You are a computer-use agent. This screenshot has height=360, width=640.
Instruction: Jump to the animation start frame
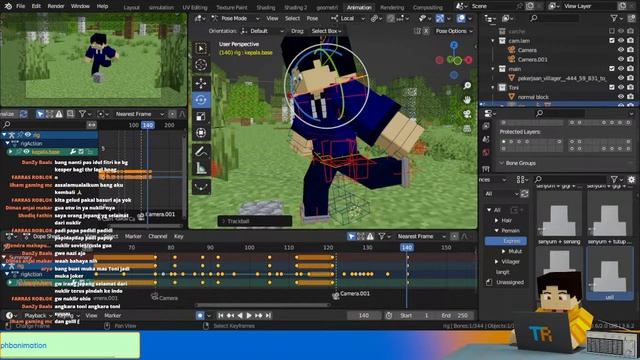(x=221, y=316)
